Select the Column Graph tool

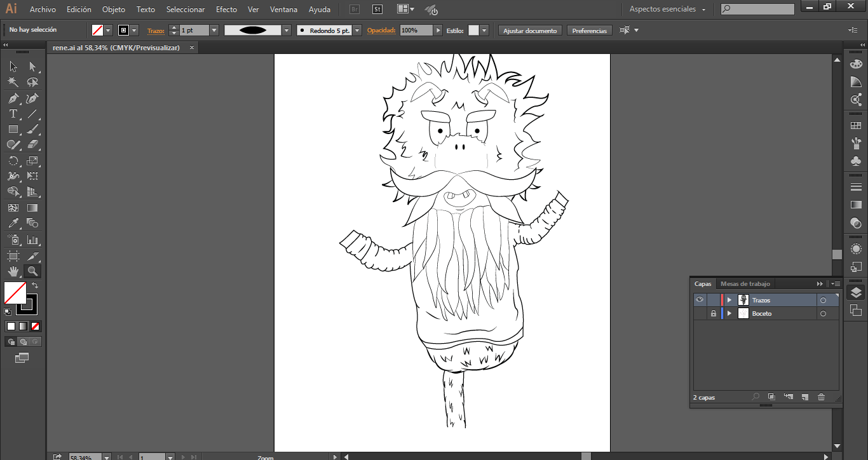pos(32,240)
